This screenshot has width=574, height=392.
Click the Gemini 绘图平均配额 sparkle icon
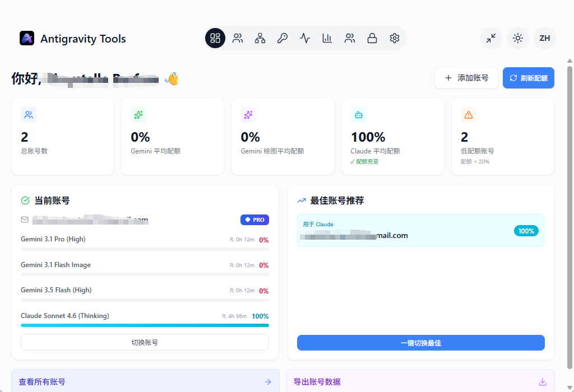(248, 115)
